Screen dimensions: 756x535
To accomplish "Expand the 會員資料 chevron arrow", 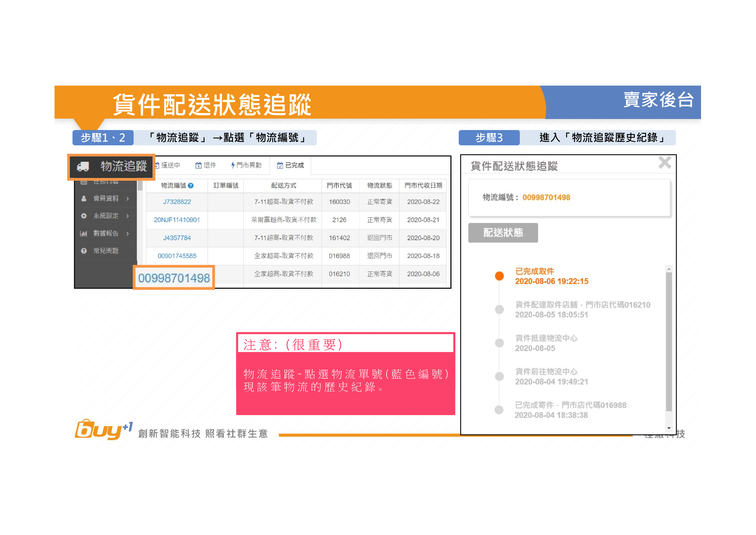I will point(127,198).
